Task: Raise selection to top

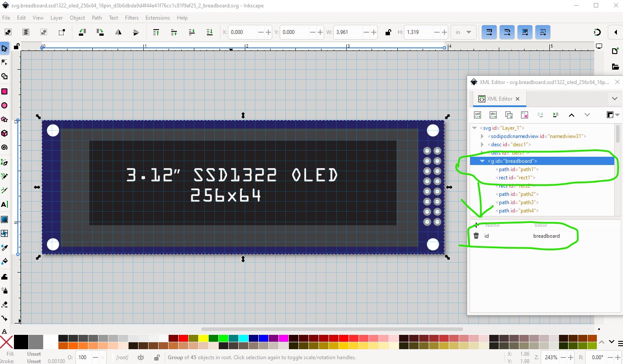Action: pos(156,32)
